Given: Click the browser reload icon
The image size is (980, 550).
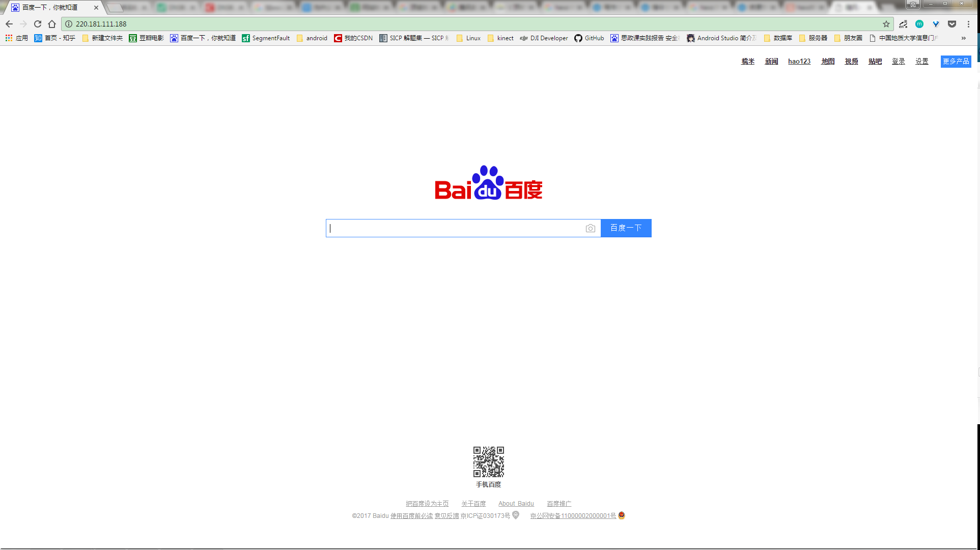Looking at the screenshot, I should coord(38,24).
